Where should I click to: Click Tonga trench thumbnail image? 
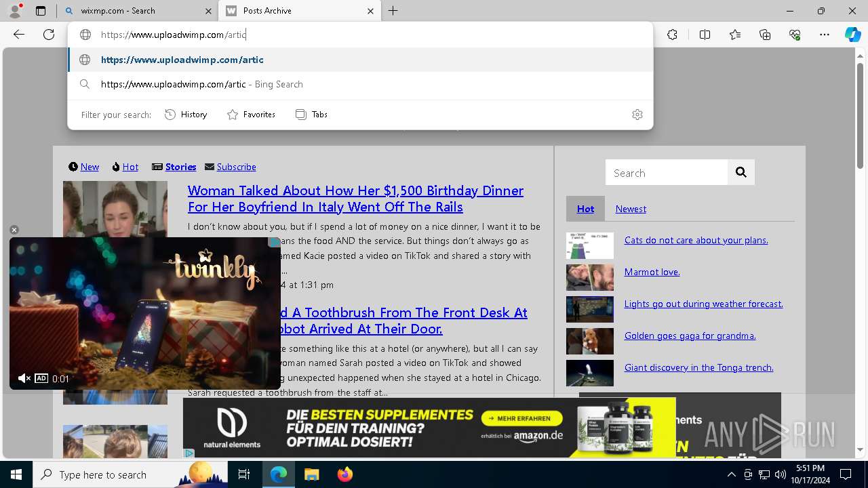coord(590,373)
